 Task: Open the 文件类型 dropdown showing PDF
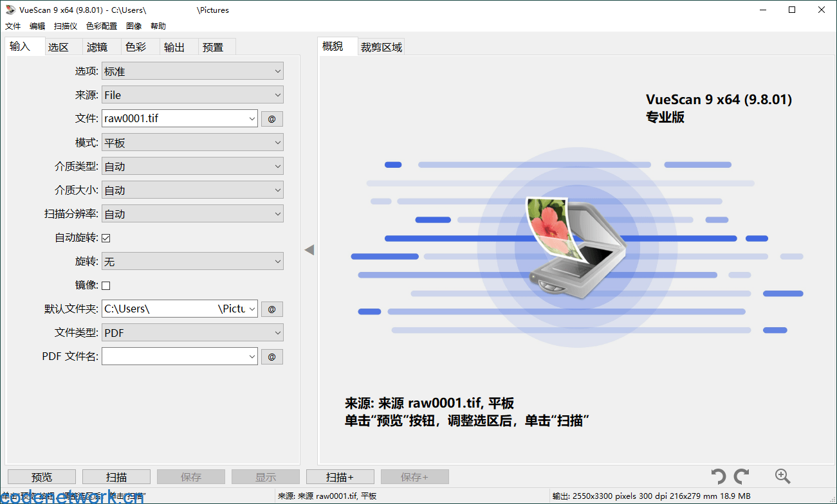pos(192,333)
